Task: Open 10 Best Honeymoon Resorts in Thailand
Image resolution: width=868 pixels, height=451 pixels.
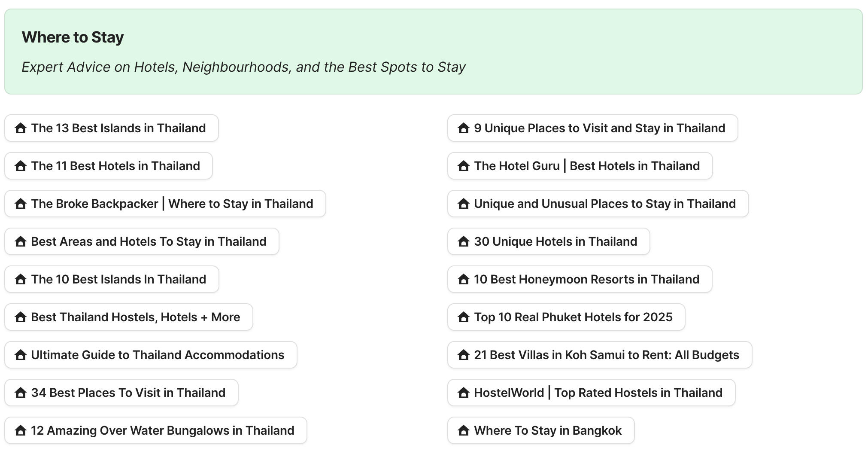Action: [586, 279]
